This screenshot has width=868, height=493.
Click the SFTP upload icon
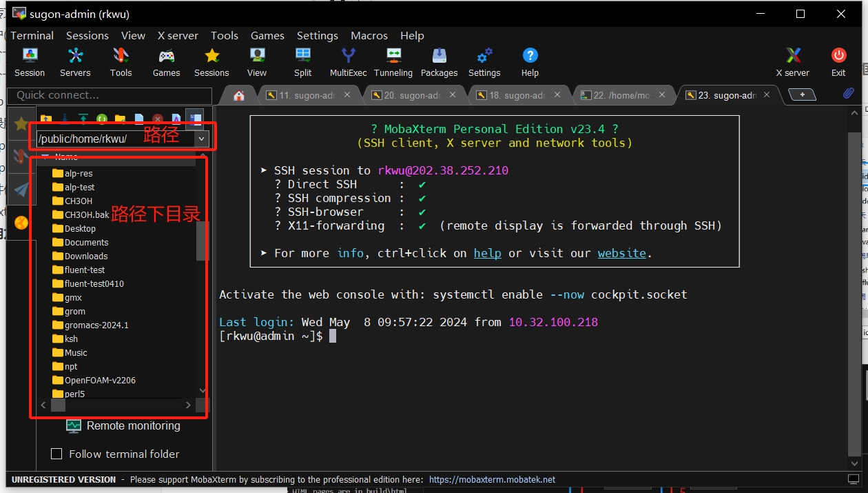coord(83,119)
